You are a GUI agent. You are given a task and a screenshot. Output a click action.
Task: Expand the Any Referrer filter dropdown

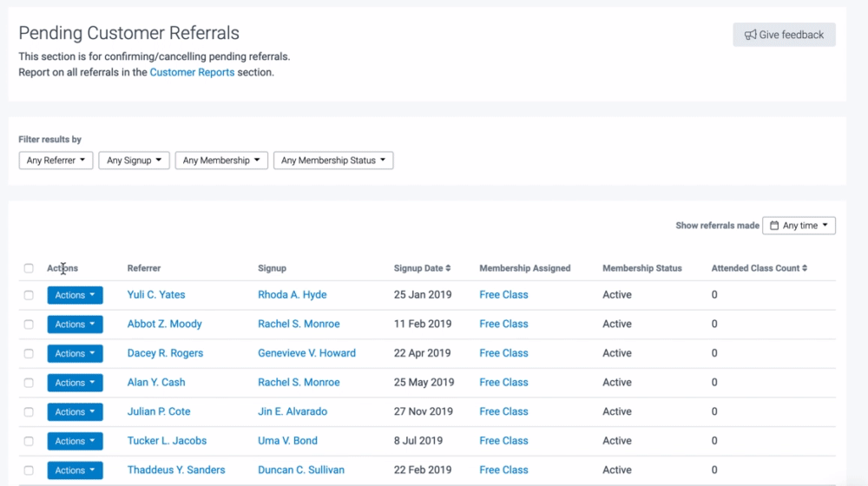pos(56,161)
